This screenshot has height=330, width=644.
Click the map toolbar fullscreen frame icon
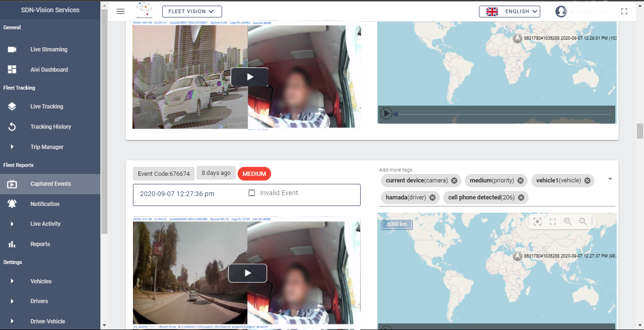[x=553, y=222]
